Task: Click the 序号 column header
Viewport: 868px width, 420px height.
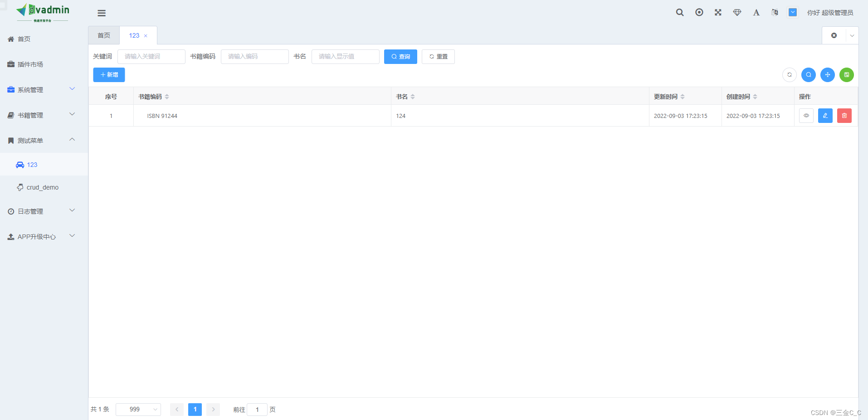Action: 111,97
